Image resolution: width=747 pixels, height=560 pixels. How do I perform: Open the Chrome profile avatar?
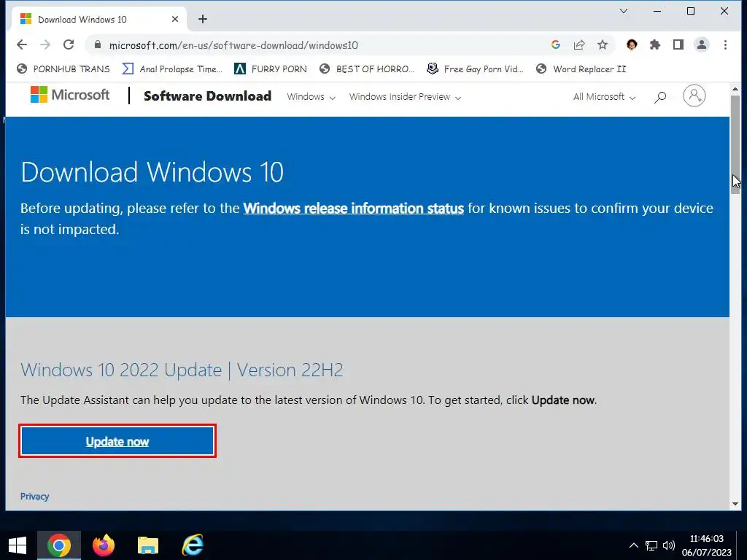click(702, 44)
